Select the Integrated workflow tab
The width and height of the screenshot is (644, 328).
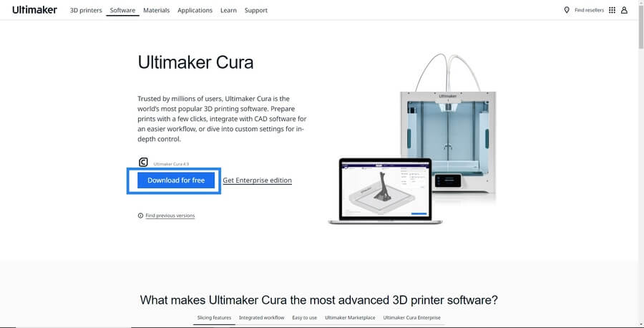pos(262,318)
